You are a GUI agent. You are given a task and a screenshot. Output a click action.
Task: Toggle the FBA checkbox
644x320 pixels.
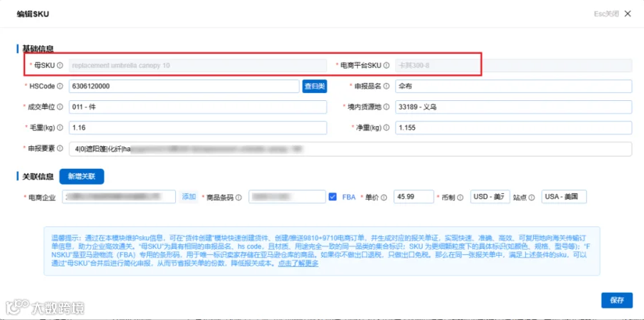click(333, 197)
